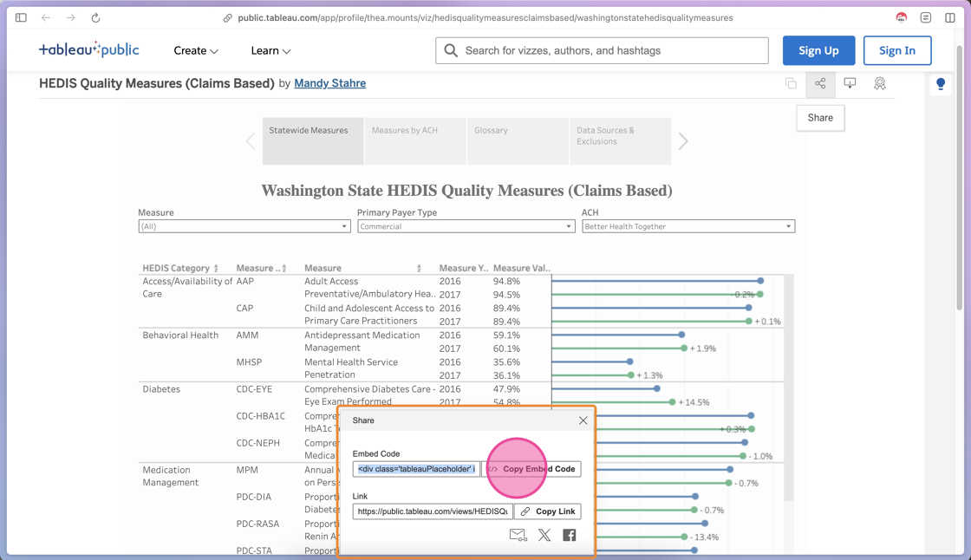Open split view icon at browser toolbar end
Image resolution: width=971 pixels, height=560 pixels.
click(x=950, y=18)
